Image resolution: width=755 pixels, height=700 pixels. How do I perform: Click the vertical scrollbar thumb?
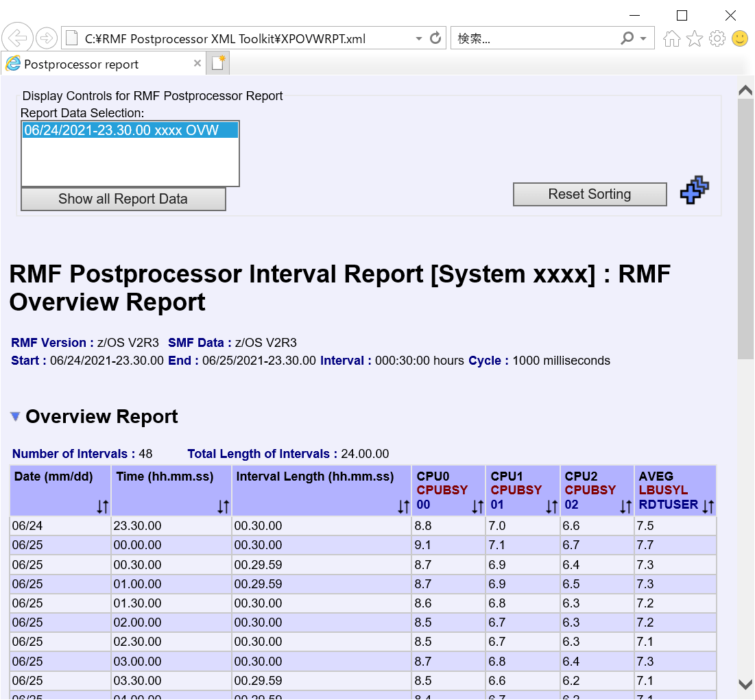[x=745, y=229]
